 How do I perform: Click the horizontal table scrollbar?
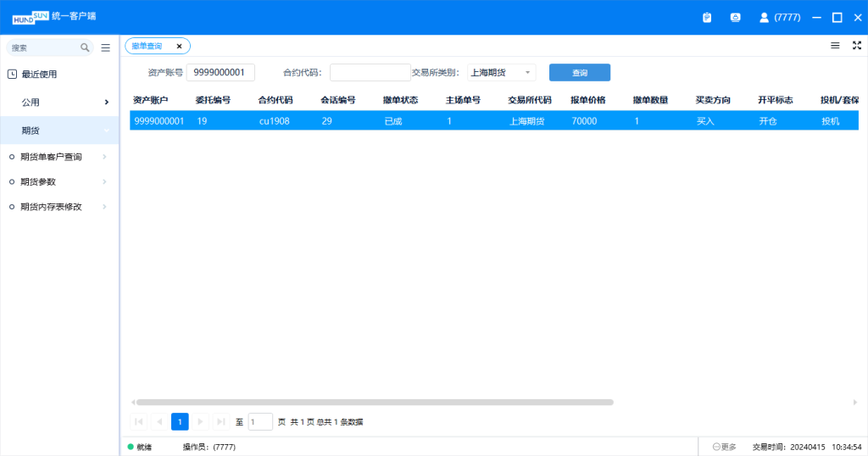374,402
